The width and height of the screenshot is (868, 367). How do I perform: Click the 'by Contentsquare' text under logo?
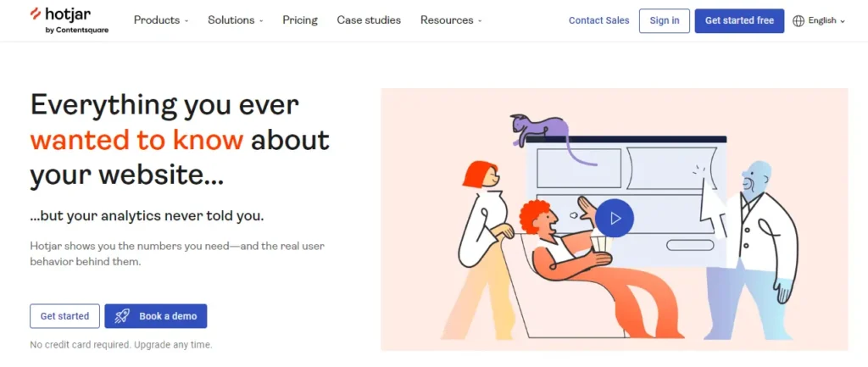click(77, 31)
